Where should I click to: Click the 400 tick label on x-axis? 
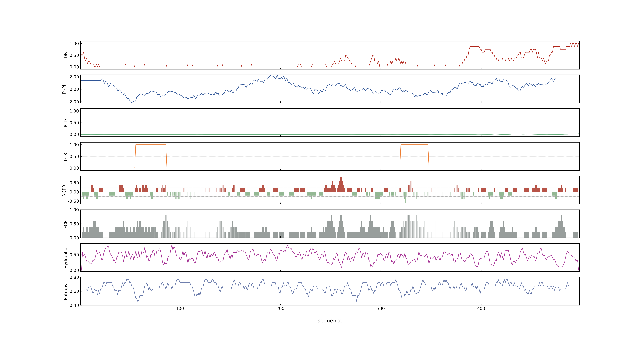[x=481, y=309]
